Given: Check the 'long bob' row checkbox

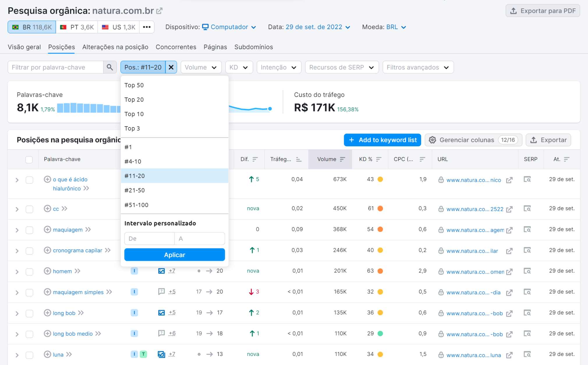Looking at the screenshot, I should pyautogui.click(x=29, y=313).
